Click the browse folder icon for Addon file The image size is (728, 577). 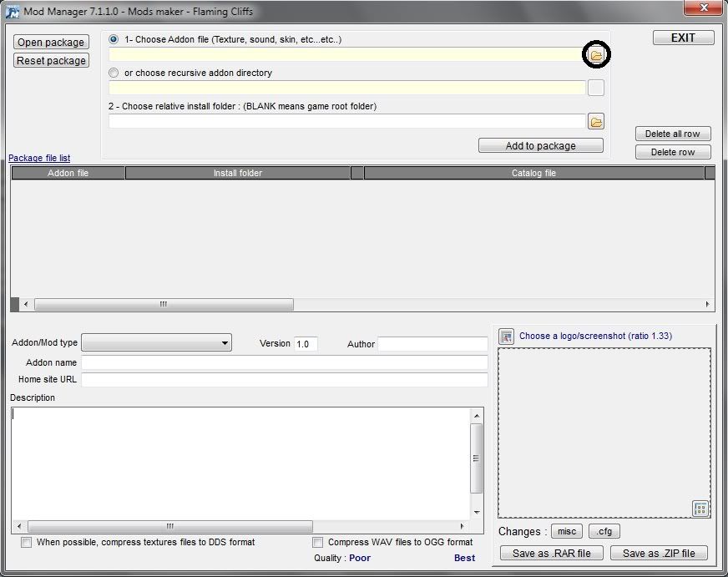tap(596, 55)
